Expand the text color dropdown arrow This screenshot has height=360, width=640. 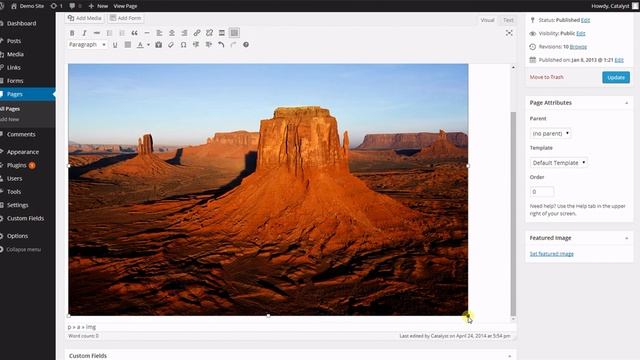[149, 45]
